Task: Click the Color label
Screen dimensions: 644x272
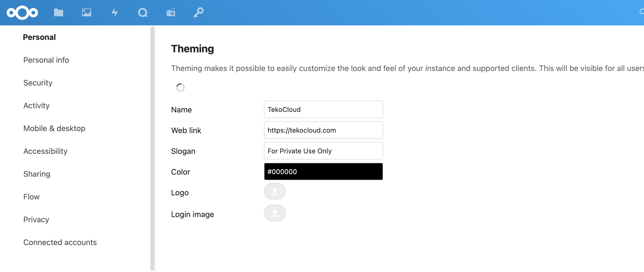Action: click(x=181, y=172)
